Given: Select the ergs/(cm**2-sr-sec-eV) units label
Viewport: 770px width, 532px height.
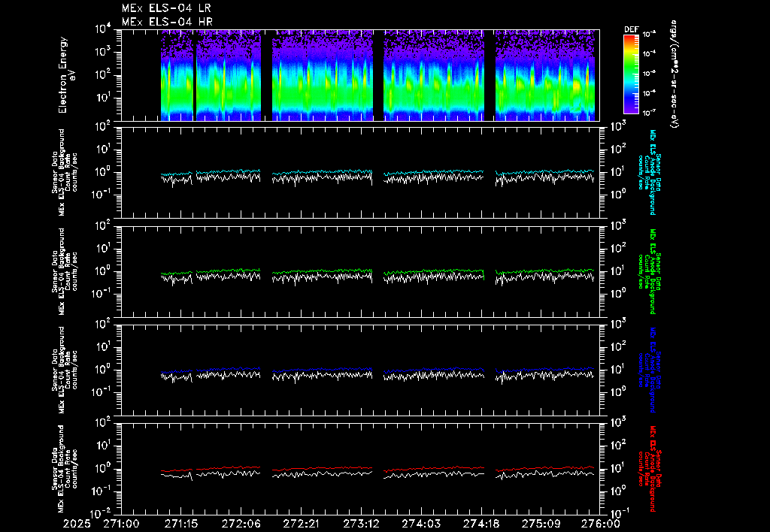Looking at the screenshot, I should point(675,74).
